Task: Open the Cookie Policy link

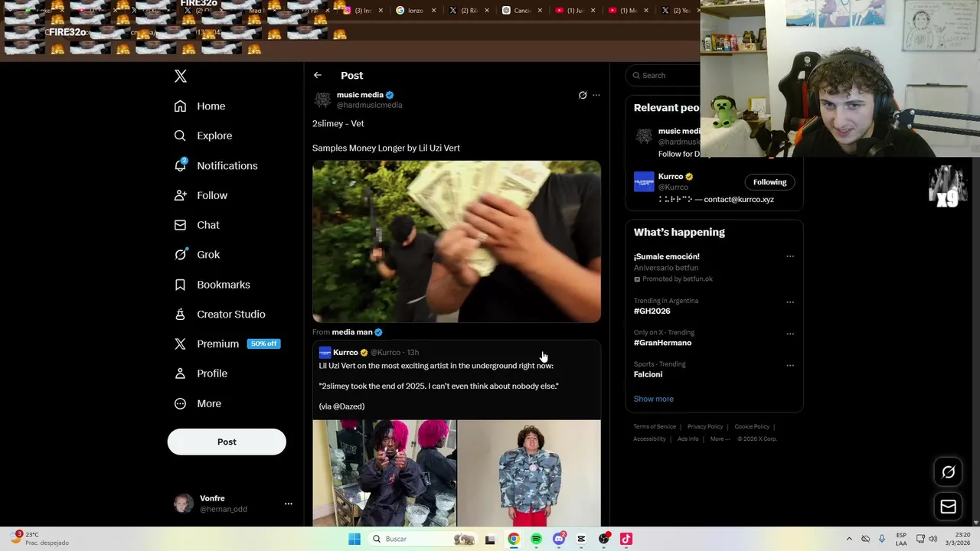Action: pyautogui.click(x=752, y=427)
